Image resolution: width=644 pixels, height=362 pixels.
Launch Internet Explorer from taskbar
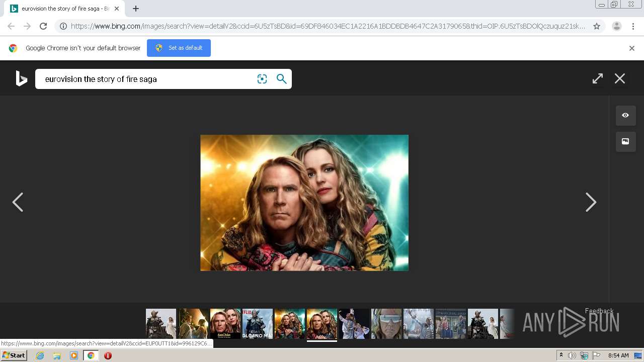pyautogui.click(x=40, y=355)
